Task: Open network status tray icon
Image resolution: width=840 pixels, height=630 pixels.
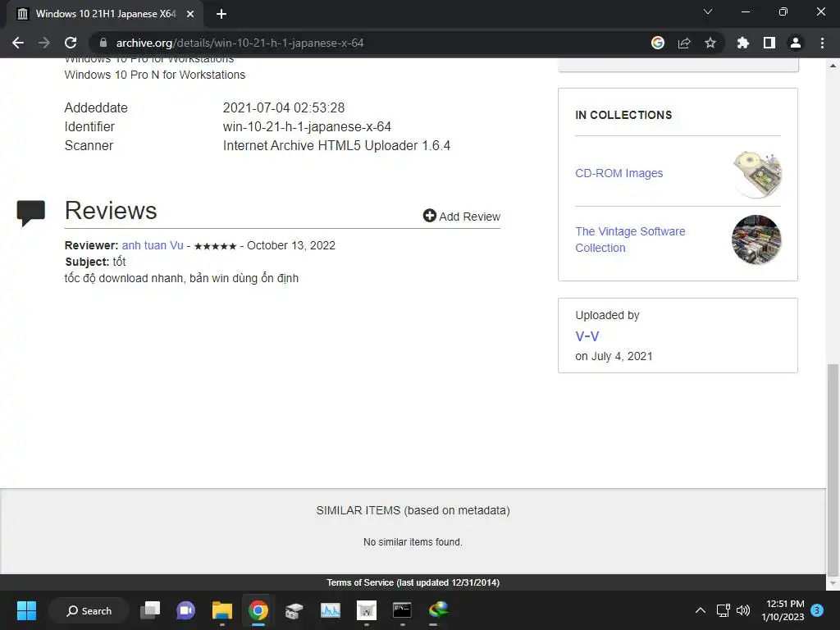Action: [x=724, y=610]
